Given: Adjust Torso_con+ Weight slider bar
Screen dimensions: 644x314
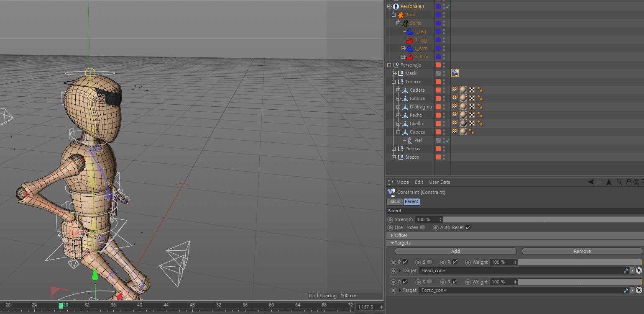Looking at the screenshot, I should [580, 282].
